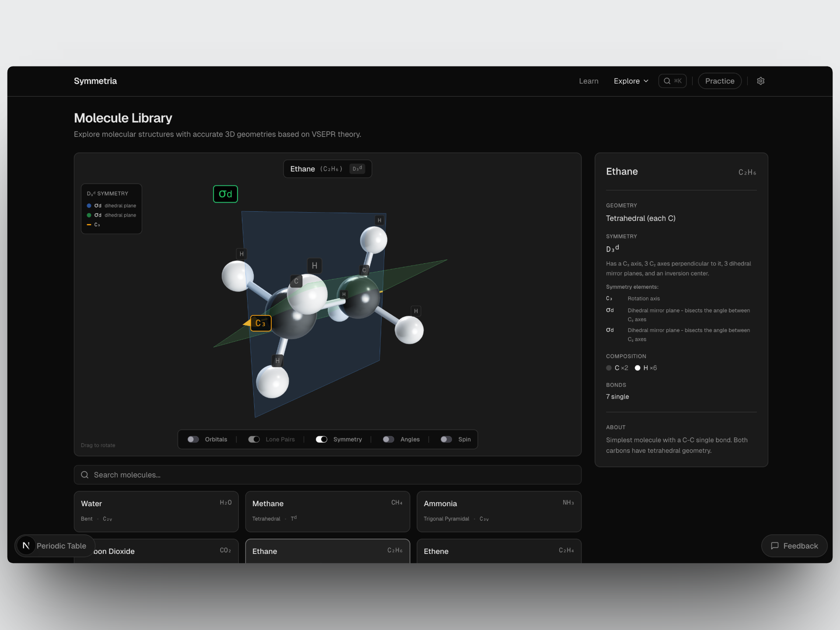The height and width of the screenshot is (630, 840).
Task: Toggle the Angles switch
Action: coord(388,439)
